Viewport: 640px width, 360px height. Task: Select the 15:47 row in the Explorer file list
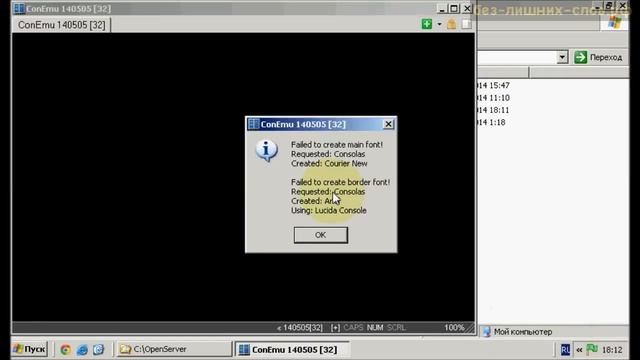493,85
